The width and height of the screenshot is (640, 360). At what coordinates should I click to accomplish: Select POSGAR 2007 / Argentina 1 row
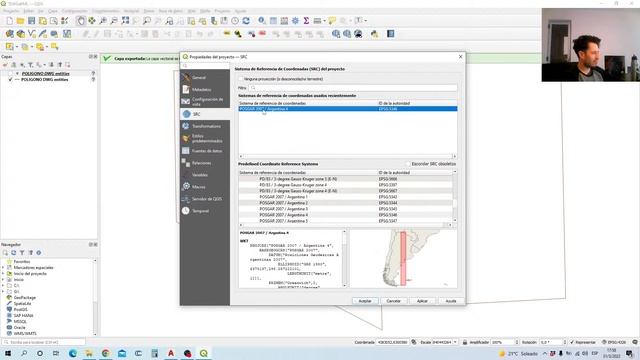point(345,197)
